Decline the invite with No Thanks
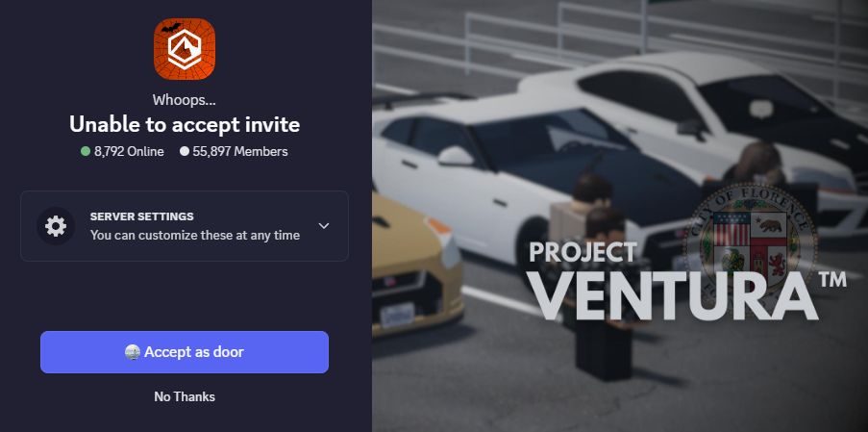The width and height of the screenshot is (868, 432). 185,396
